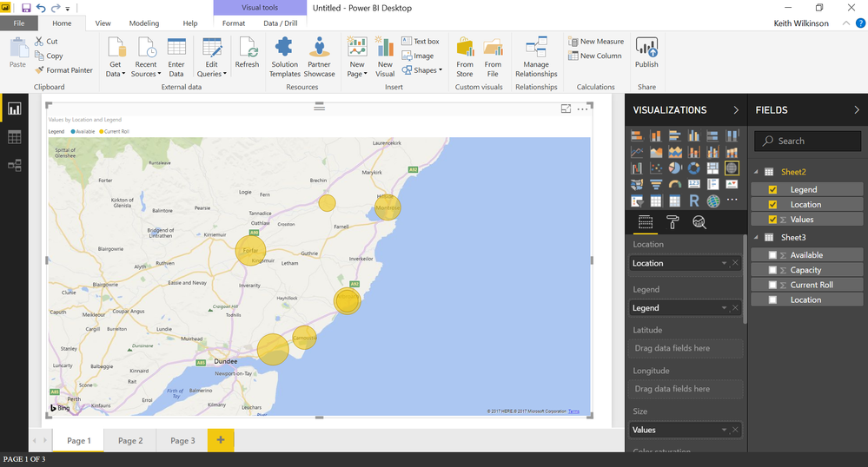Select the Area chart visual
The height and width of the screenshot is (467, 868).
tap(656, 152)
